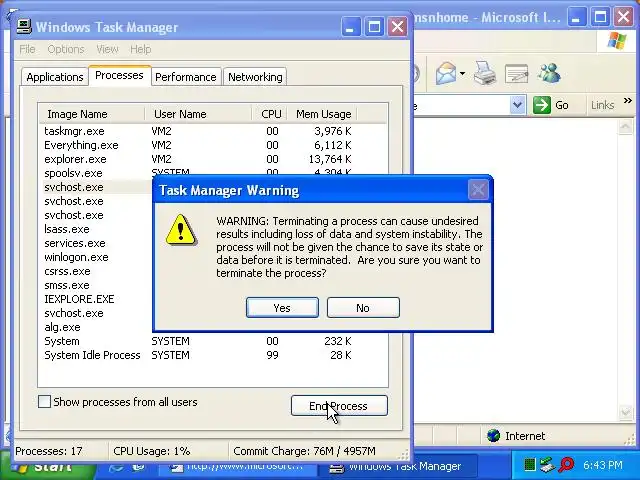640x480 pixels.
Task: Select the smss.exe process row
Action: coord(97,285)
